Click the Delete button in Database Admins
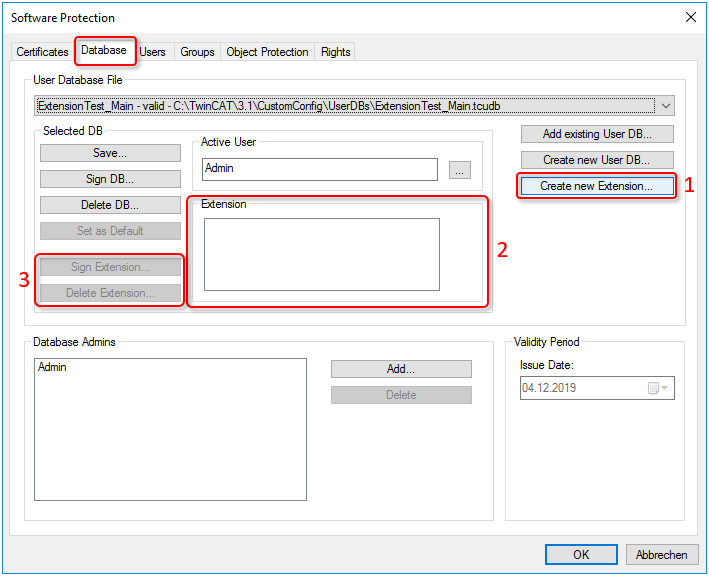This screenshot has width=709, height=576. pos(401,395)
